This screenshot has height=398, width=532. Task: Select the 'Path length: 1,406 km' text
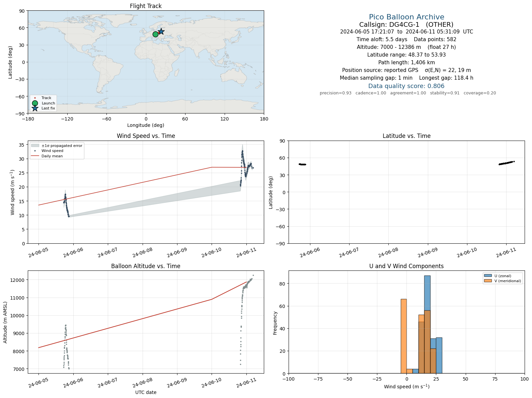pos(406,63)
